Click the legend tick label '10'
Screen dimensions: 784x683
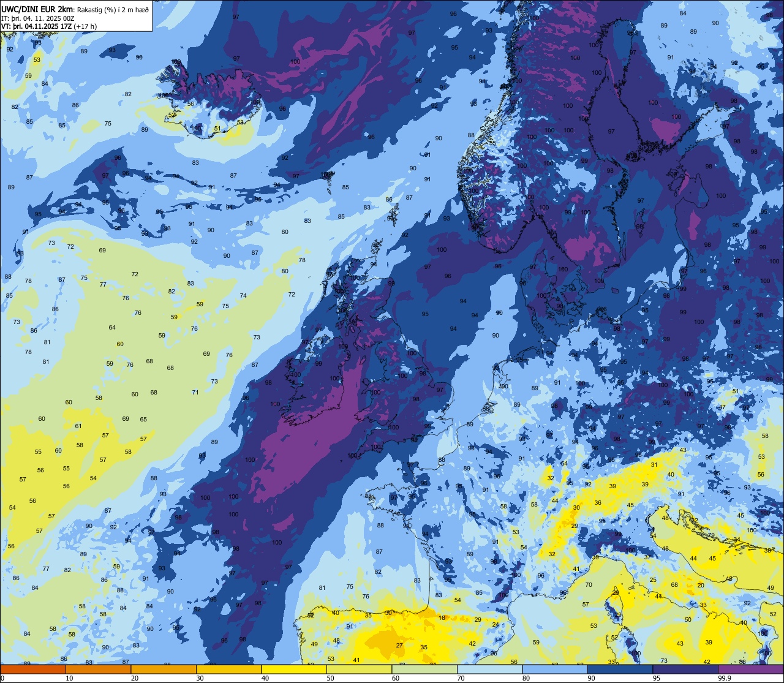pyautogui.click(x=69, y=677)
